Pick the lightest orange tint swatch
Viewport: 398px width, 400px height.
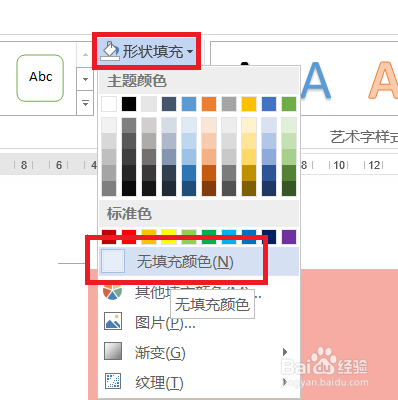pos(209,125)
